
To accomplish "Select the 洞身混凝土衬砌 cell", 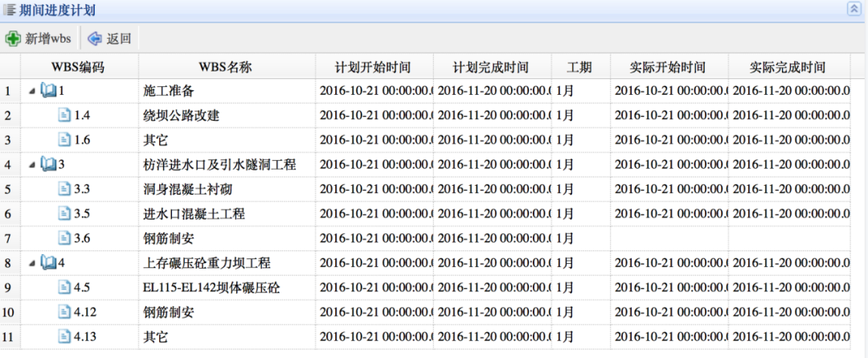I will pos(227,189).
